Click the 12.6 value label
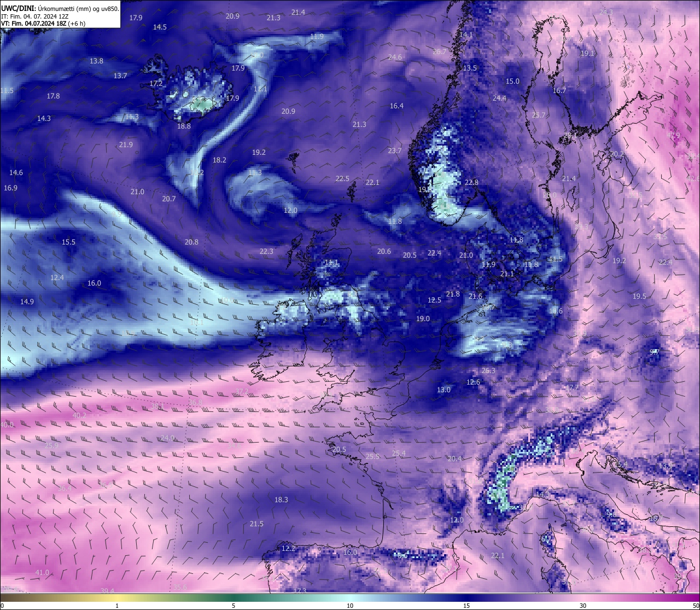Image resolution: width=700 pixels, height=610 pixels. (x=473, y=382)
